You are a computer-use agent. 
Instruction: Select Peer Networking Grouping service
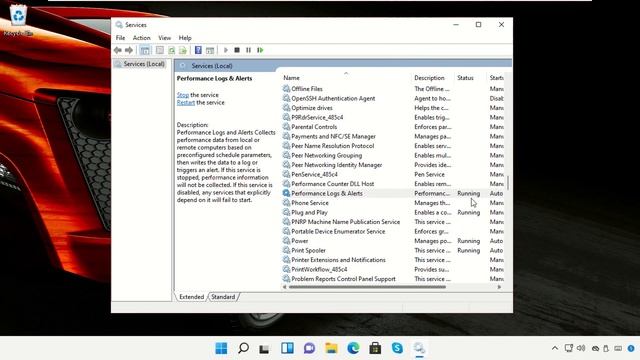tap(327, 156)
